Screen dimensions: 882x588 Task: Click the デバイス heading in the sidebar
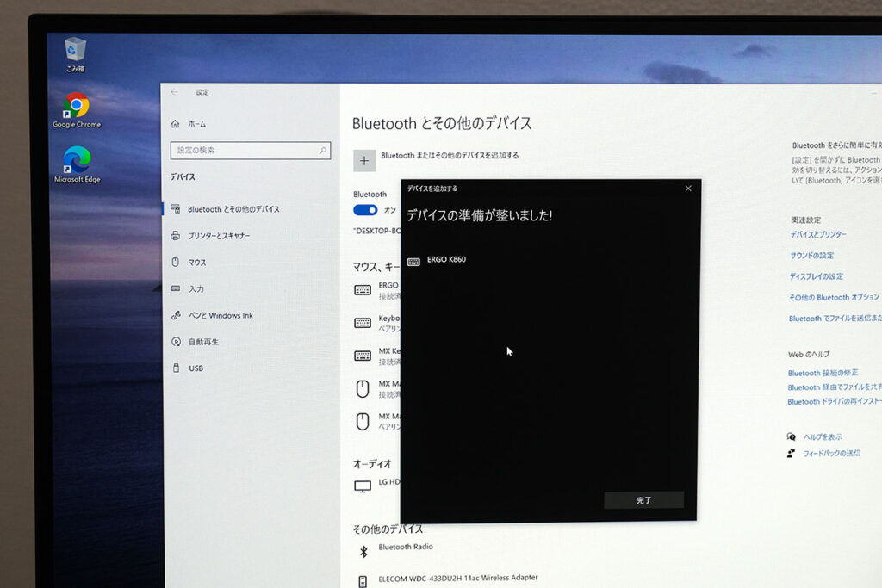pyautogui.click(x=183, y=176)
